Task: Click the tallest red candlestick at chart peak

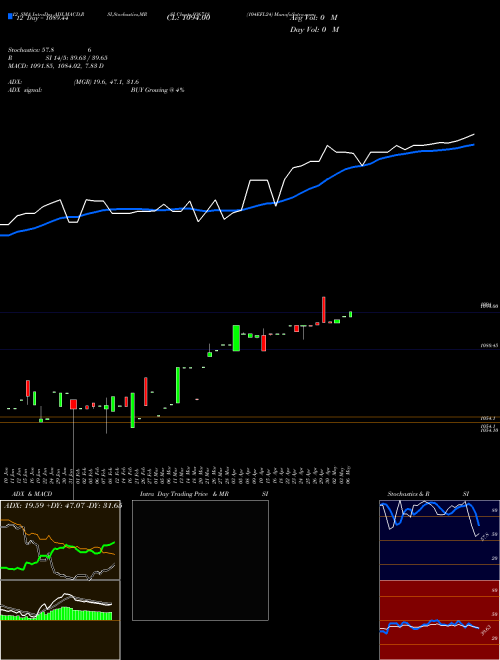Action: pyautogui.click(x=324, y=310)
